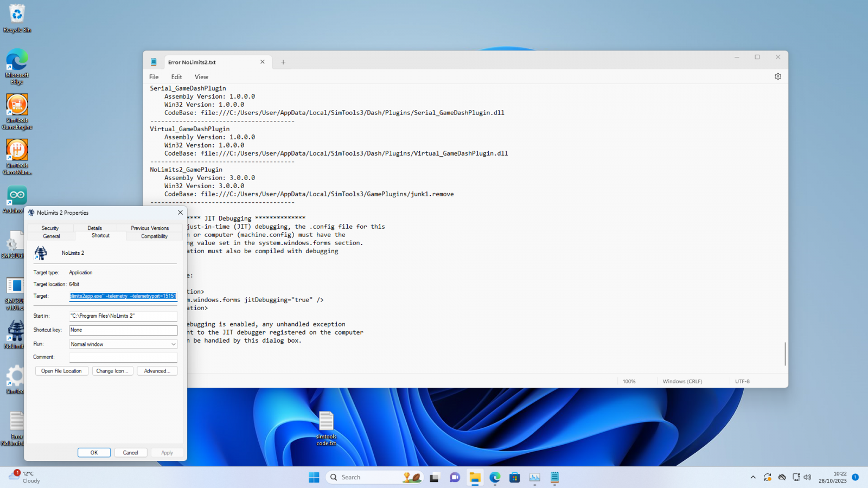This screenshot has width=868, height=488.
Task: Switch to Compatibility tab in Properties
Action: pyautogui.click(x=155, y=236)
